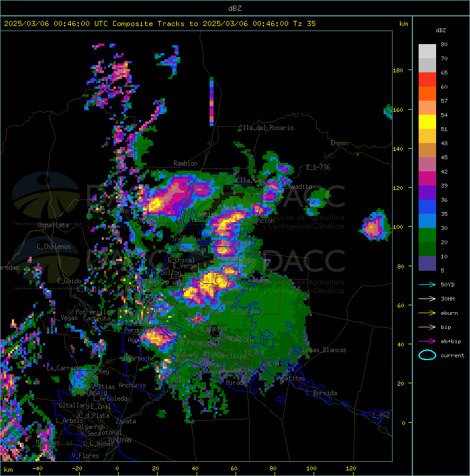The width and height of the screenshot is (470, 476).
Task: Click the pink bip arrow in legend
Action: (427, 327)
